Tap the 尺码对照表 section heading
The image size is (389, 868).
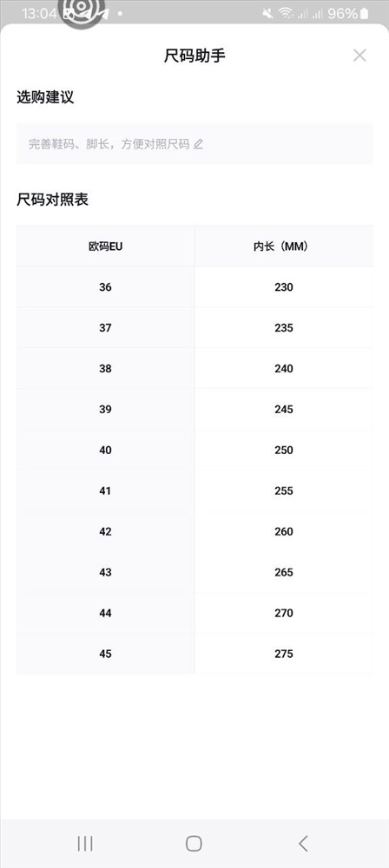click(x=52, y=200)
